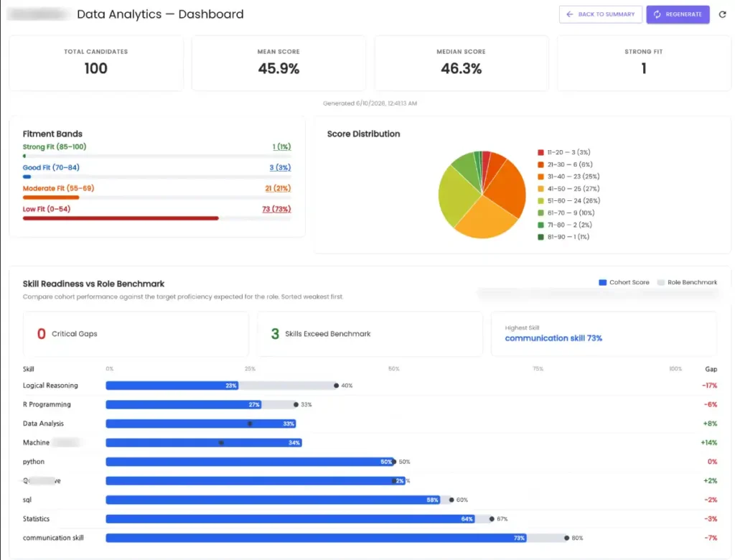Open the communication skill 73% highest skill link
This screenshot has height=560, width=735.
[x=553, y=338]
